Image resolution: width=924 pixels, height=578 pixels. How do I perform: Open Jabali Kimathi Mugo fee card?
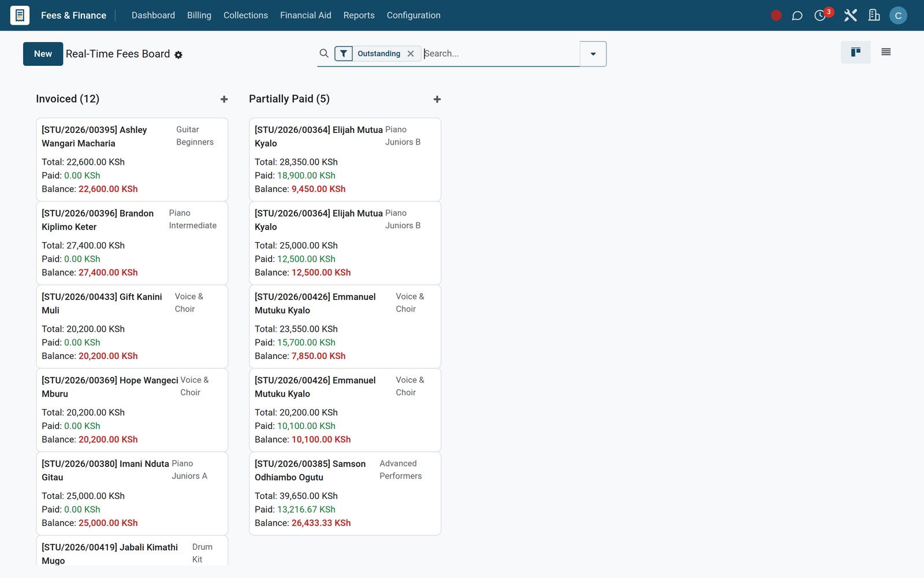pyautogui.click(x=132, y=551)
